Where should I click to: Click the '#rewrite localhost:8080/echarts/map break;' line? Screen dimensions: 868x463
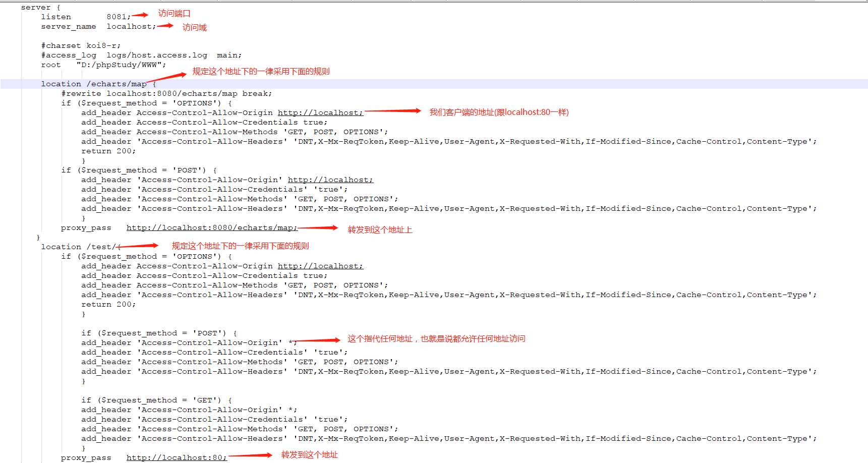(x=166, y=94)
